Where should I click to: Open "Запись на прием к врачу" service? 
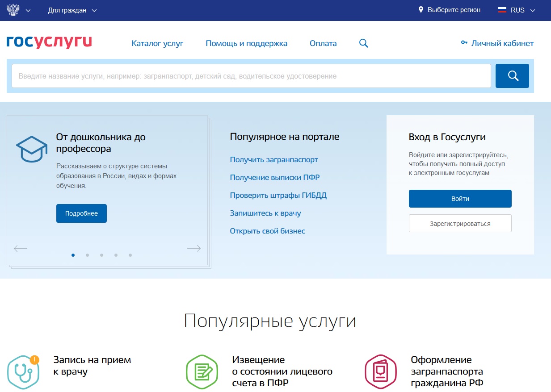92,366
